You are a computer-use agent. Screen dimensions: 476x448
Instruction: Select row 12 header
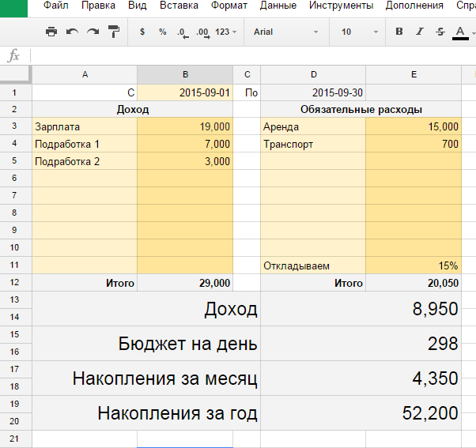point(14,283)
